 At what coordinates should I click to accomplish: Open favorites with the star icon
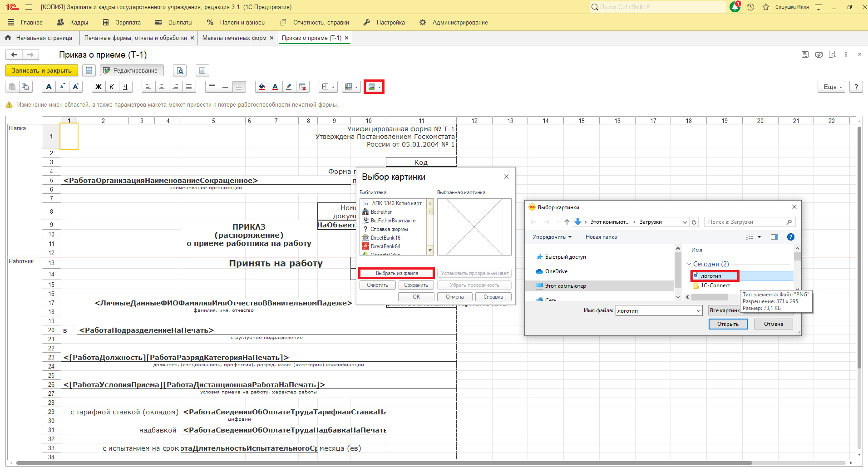(x=766, y=7)
